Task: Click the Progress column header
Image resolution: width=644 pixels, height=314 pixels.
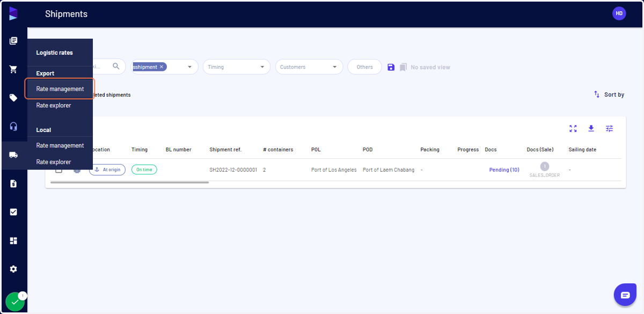Action: click(468, 149)
